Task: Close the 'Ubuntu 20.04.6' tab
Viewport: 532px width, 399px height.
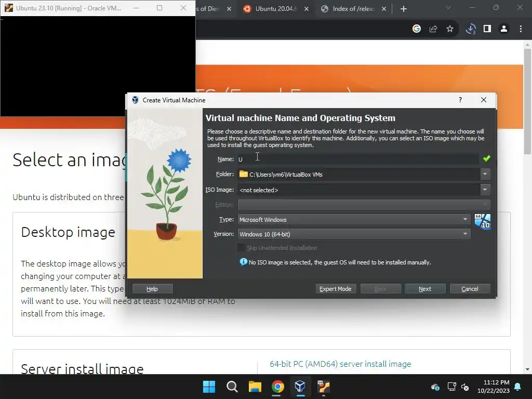Action: click(307, 9)
